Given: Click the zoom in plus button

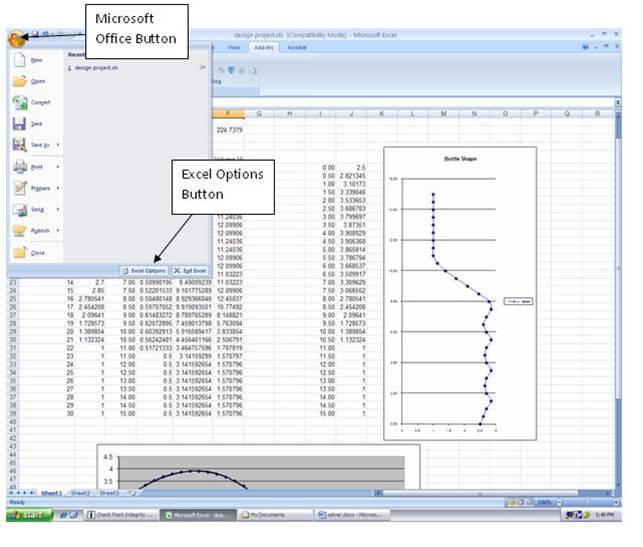Looking at the screenshot, I should (615, 502).
